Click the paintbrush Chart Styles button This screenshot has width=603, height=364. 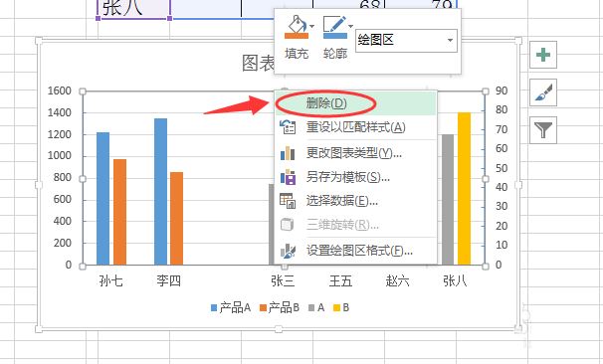point(543,92)
